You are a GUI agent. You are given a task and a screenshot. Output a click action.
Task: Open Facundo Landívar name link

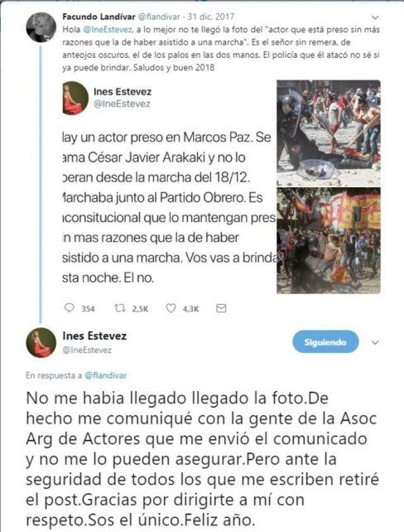coord(99,17)
